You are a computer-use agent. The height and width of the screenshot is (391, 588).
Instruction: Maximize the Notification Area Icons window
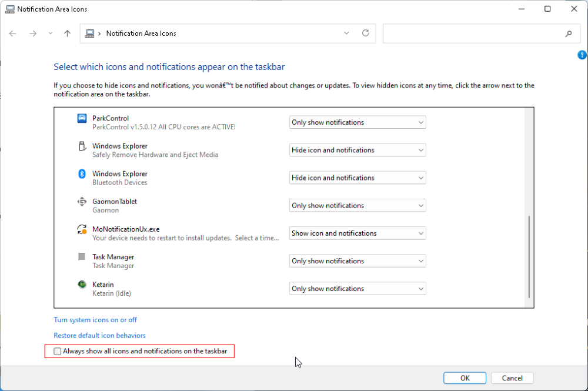pos(547,9)
